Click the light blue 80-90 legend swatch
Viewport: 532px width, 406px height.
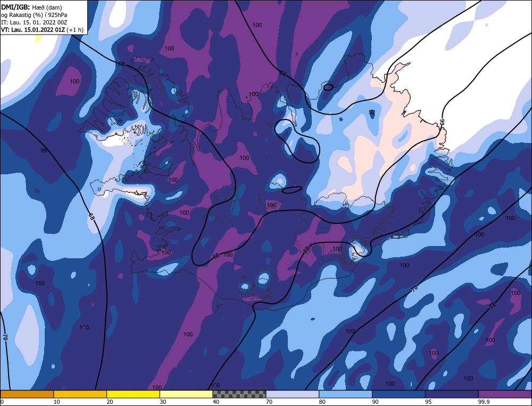click(x=345, y=394)
